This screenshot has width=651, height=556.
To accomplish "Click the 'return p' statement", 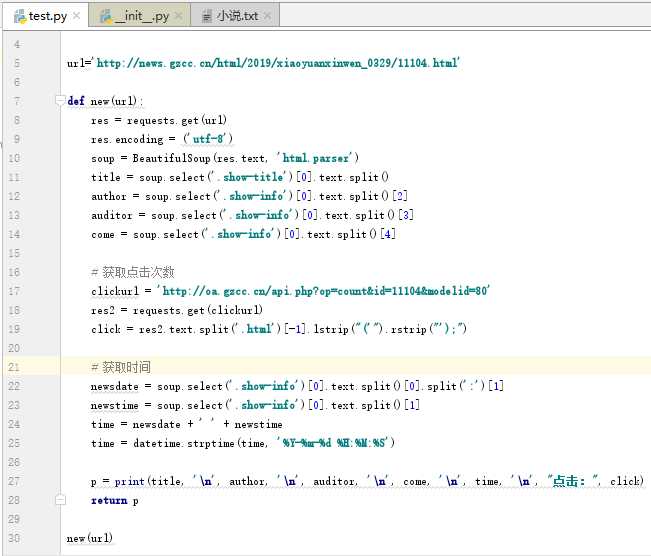I will [115, 500].
